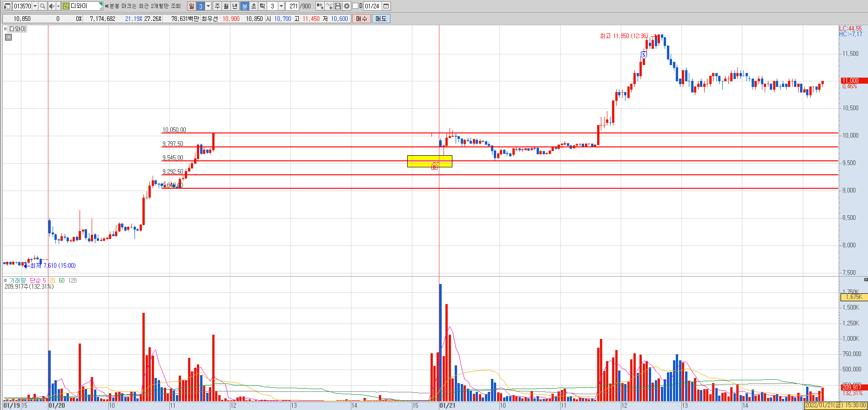868x410 pixels.
Task: Click the datetime stamp 2022/01/21 15:30:00
Action: (x=836, y=405)
